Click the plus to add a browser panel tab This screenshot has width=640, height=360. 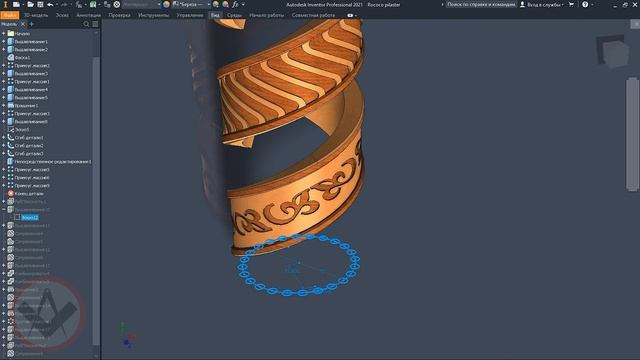32,24
